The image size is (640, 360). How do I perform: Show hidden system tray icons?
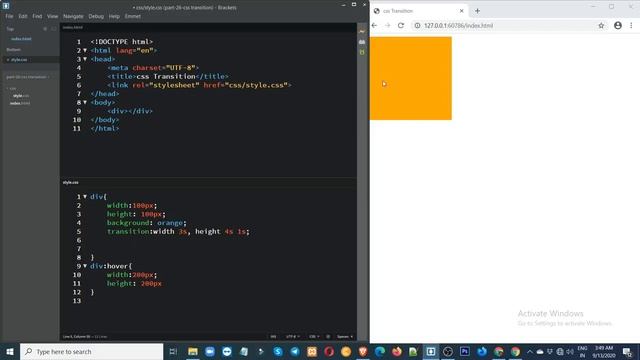tap(529, 351)
